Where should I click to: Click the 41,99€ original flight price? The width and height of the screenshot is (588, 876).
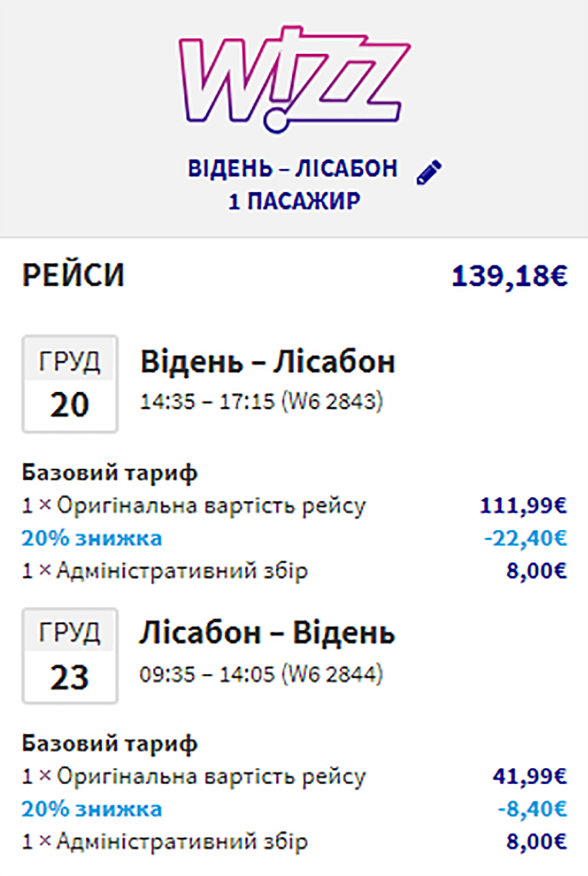529,777
